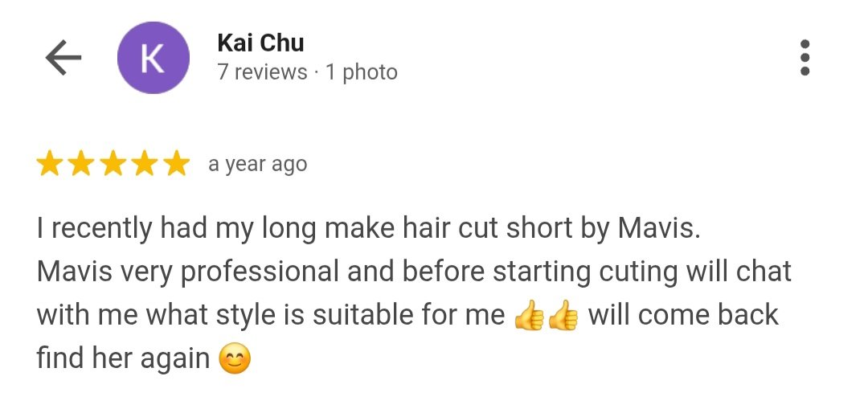Open the three-dot more options menu
This screenshot has width=868, height=409.
coord(805,58)
